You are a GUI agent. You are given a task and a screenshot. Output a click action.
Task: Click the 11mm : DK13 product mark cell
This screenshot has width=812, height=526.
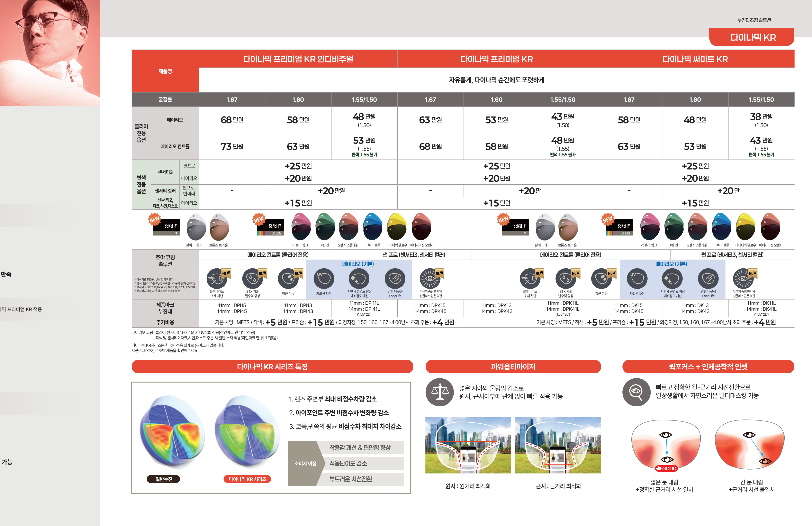click(695, 308)
